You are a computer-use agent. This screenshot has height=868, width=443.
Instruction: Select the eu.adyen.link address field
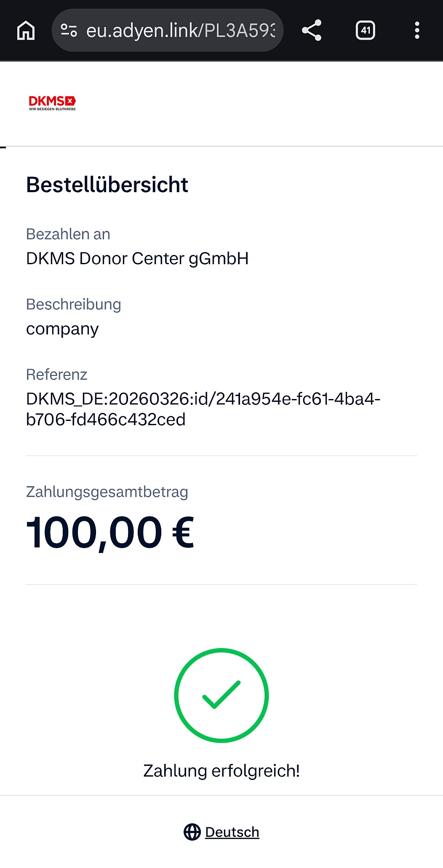180,30
